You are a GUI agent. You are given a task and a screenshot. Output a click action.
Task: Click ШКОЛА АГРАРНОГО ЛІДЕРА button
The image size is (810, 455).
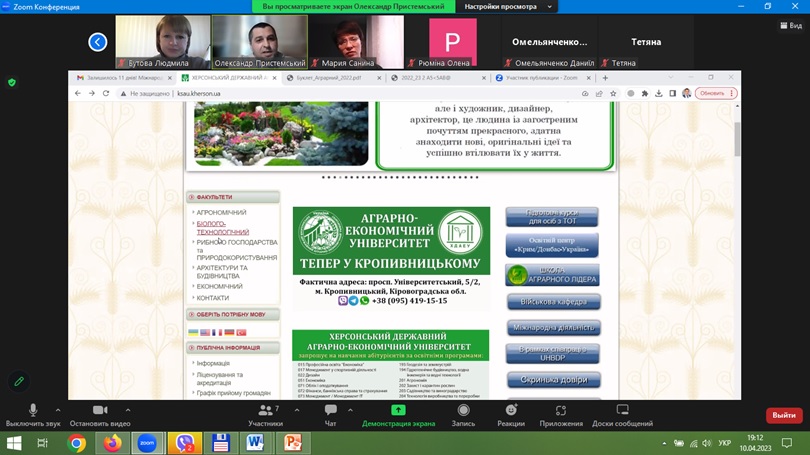click(x=552, y=275)
